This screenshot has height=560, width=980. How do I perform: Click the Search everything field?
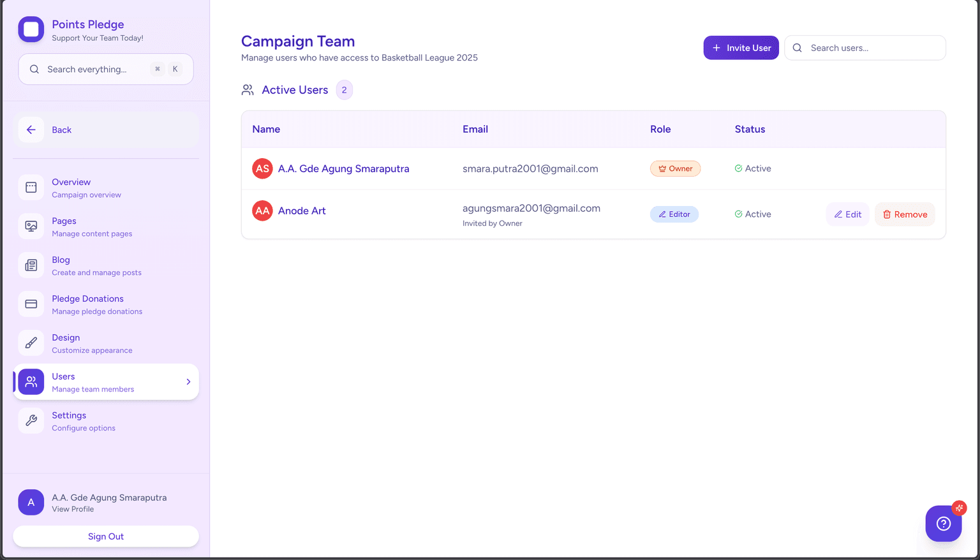tap(96, 69)
